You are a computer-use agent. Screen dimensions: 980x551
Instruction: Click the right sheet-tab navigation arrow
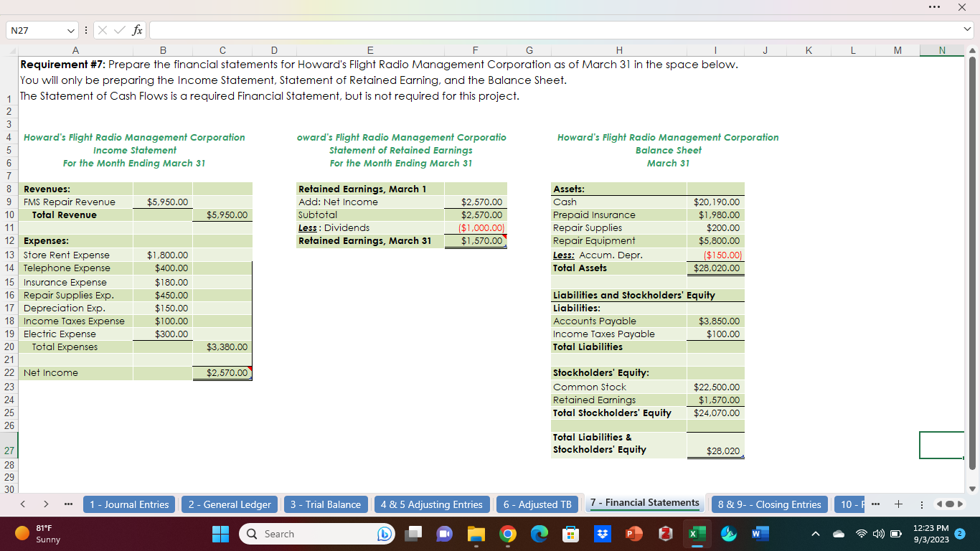[x=44, y=504]
